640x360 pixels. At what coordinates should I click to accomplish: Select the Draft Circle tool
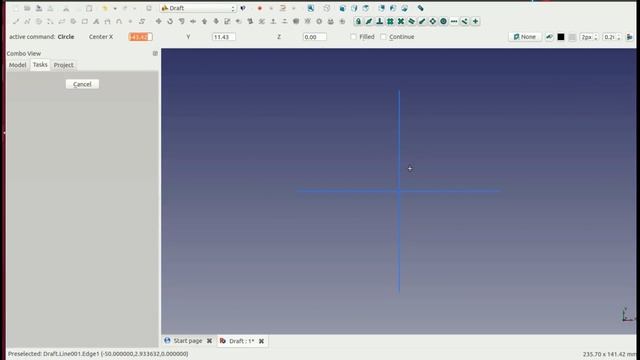tap(38, 21)
